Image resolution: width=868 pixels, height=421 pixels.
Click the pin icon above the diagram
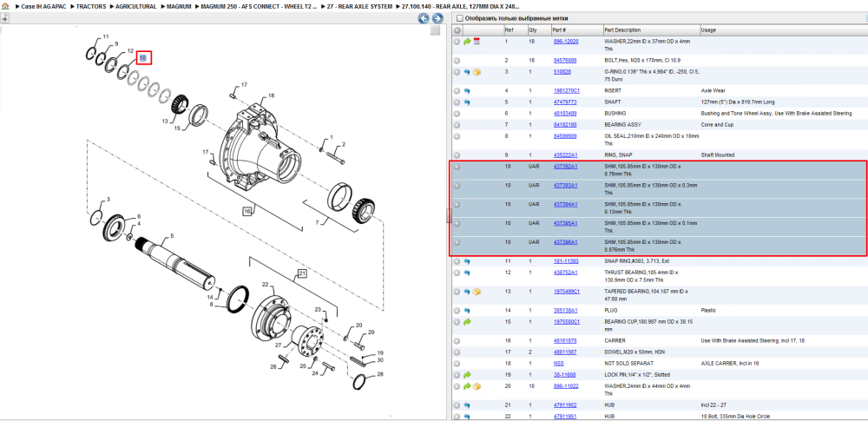click(3, 17)
